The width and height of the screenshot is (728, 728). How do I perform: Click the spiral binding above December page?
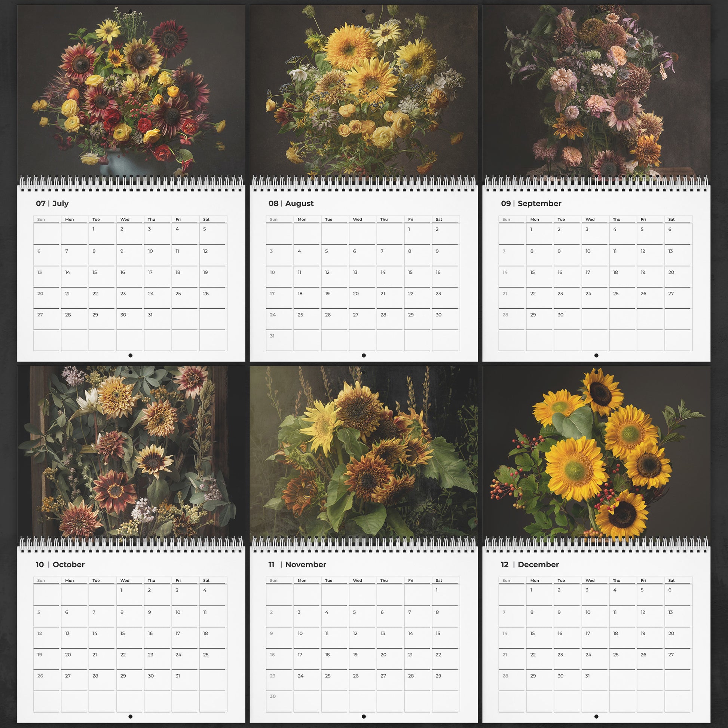[596, 544]
